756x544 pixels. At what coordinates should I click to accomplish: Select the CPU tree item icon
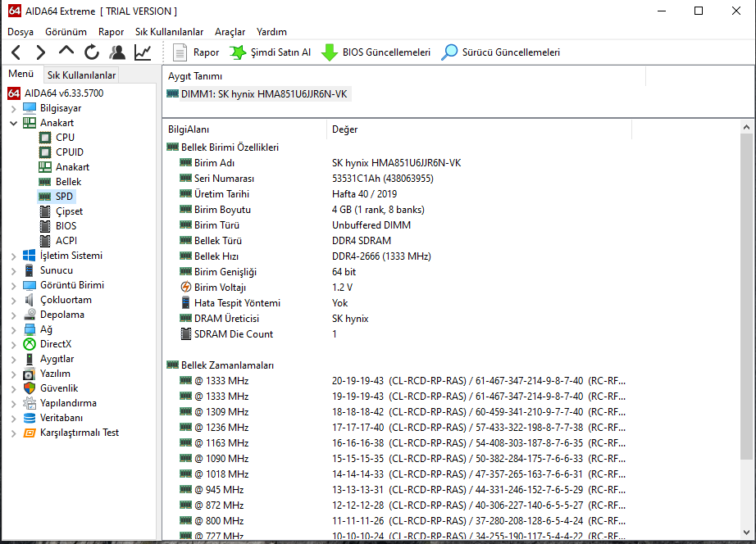point(45,138)
